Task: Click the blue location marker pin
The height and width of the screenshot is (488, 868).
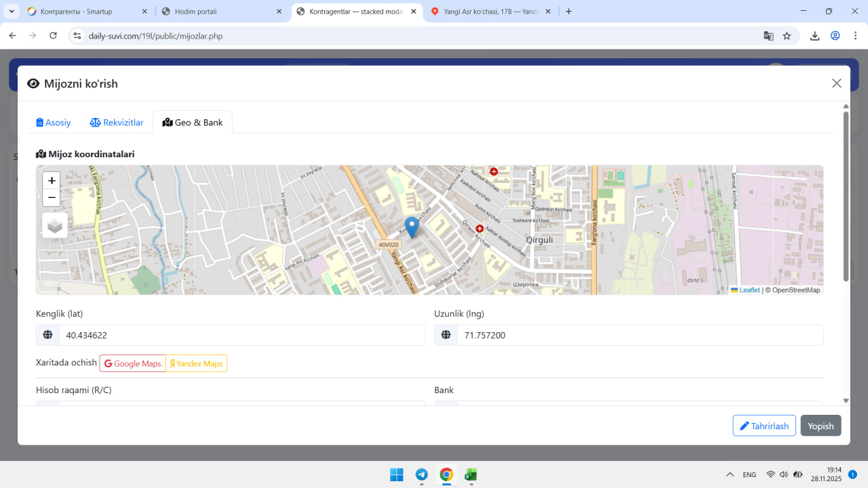Action: click(412, 227)
